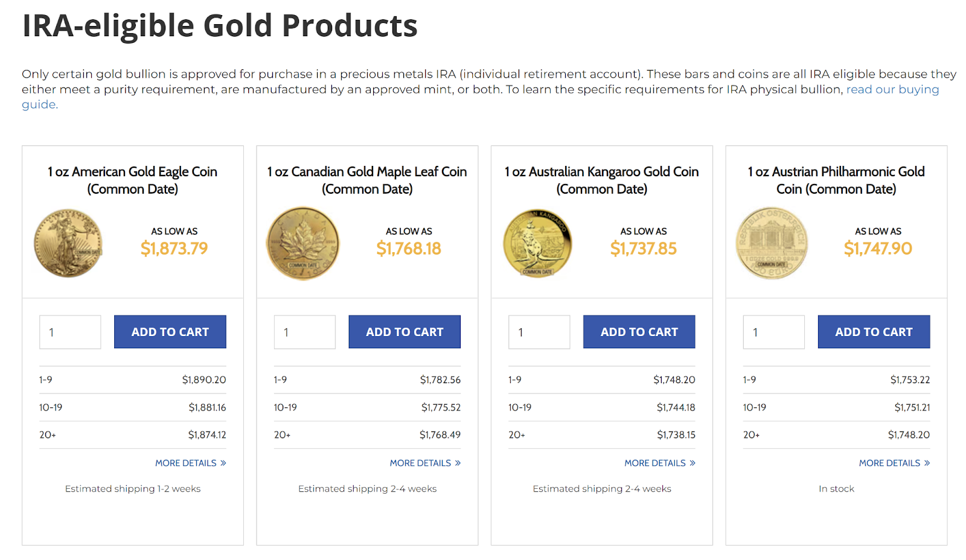This screenshot has height=560, width=966.
Task: Focus the Austrian Philharmonic quantity field
Action: (773, 332)
